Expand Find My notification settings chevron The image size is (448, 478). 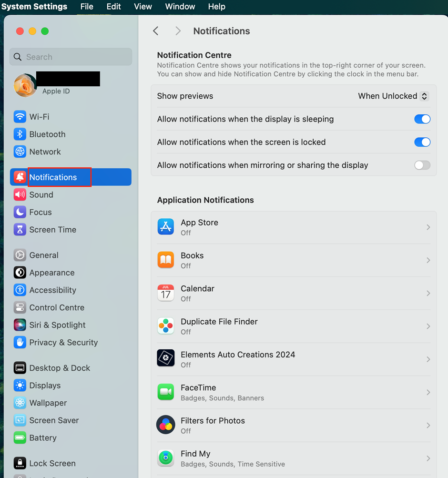pyautogui.click(x=428, y=458)
